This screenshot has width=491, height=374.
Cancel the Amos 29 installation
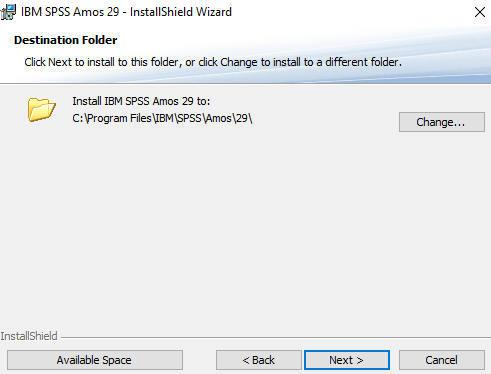click(x=442, y=360)
